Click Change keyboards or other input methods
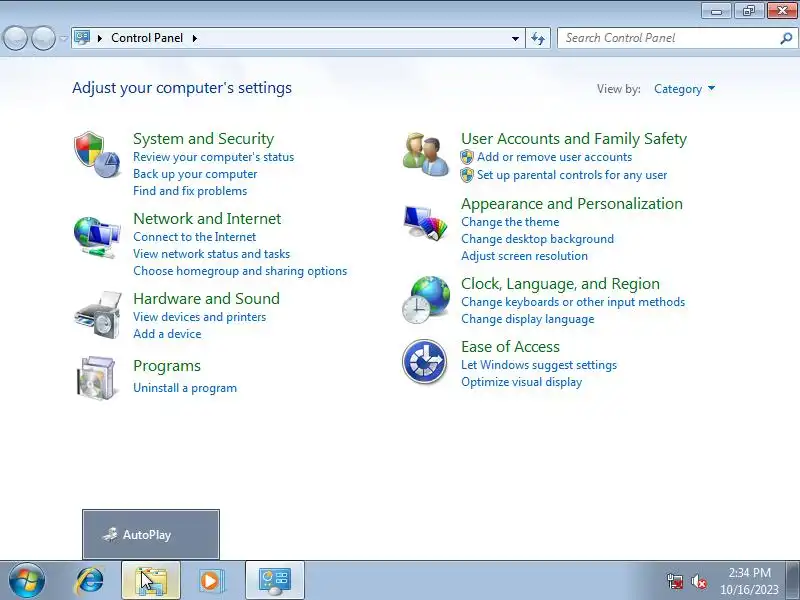This screenshot has height=600, width=800. click(573, 302)
